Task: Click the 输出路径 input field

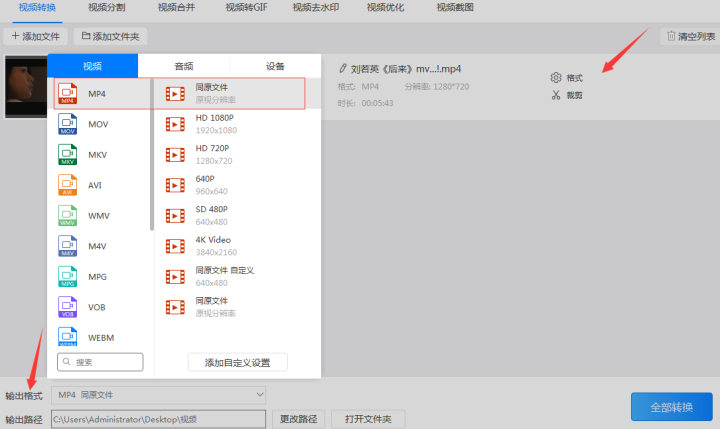Action: pyautogui.click(x=158, y=419)
